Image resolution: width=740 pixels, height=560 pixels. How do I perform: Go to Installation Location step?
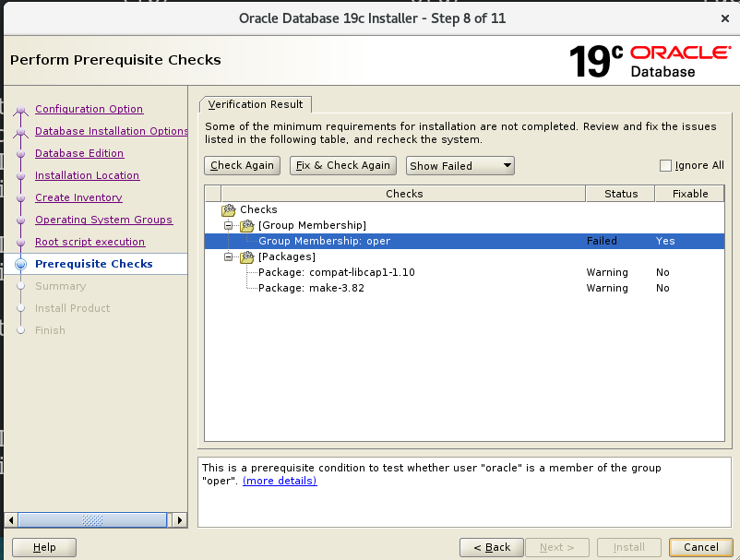[88, 175]
